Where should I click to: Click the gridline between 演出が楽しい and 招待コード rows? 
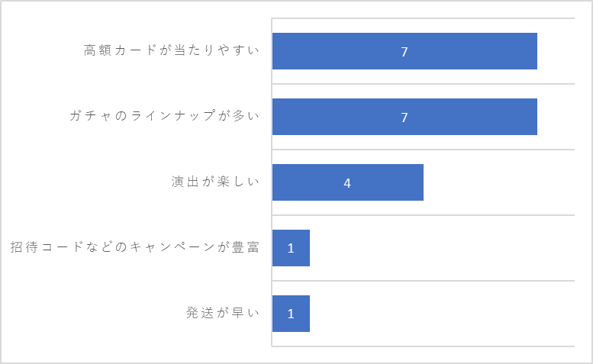[424, 215]
